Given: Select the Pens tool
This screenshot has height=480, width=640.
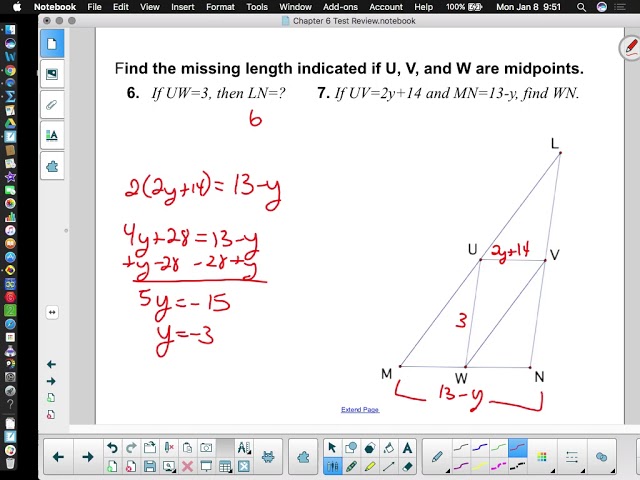Looking at the screenshot, I should click(x=332, y=466).
